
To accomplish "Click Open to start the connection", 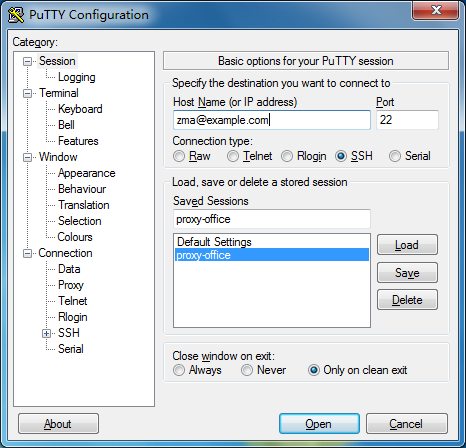I will (x=319, y=424).
